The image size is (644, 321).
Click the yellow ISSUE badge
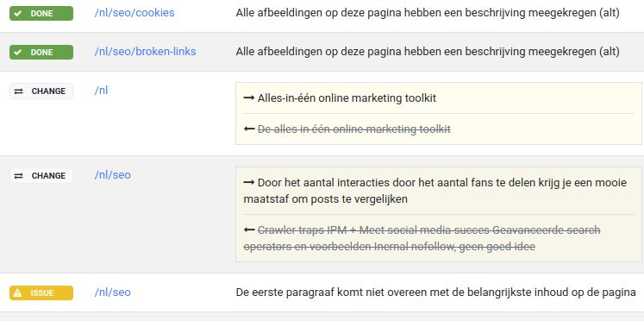point(41,293)
